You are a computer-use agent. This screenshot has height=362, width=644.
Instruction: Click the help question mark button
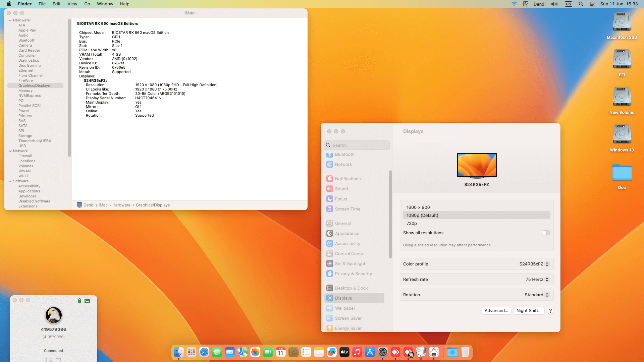pyautogui.click(x=550, y=310)
